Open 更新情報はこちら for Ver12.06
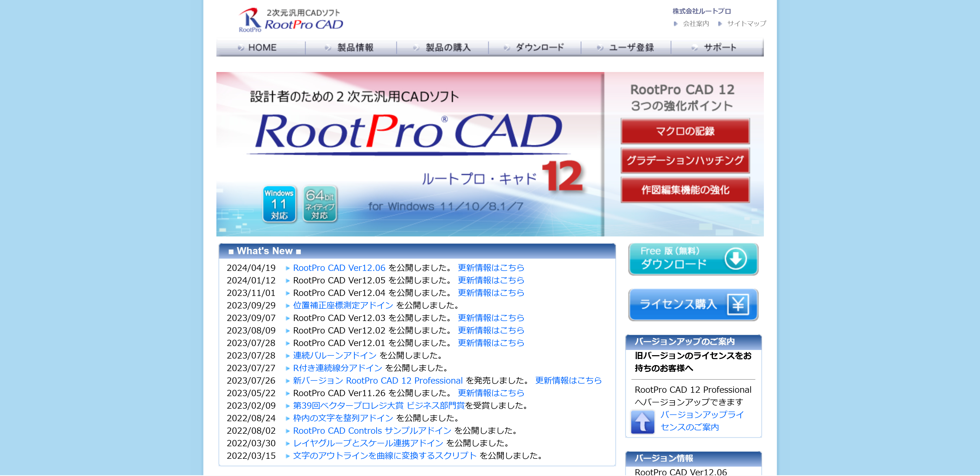 click(491, 268)
